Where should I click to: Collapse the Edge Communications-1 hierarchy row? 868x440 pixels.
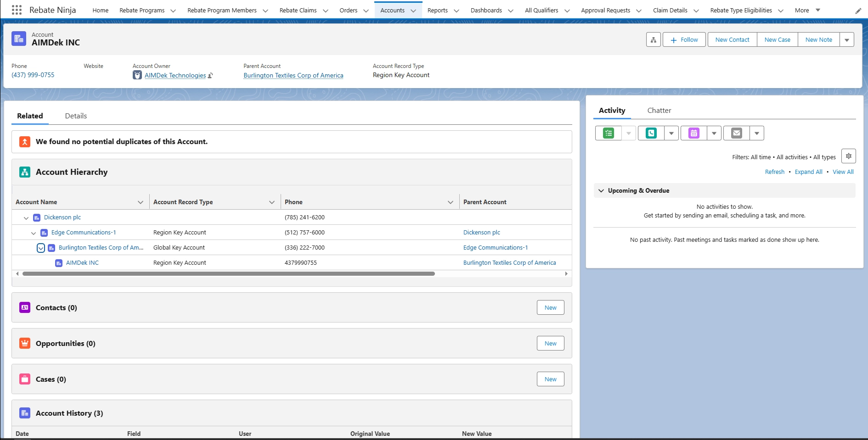[34, 233]
